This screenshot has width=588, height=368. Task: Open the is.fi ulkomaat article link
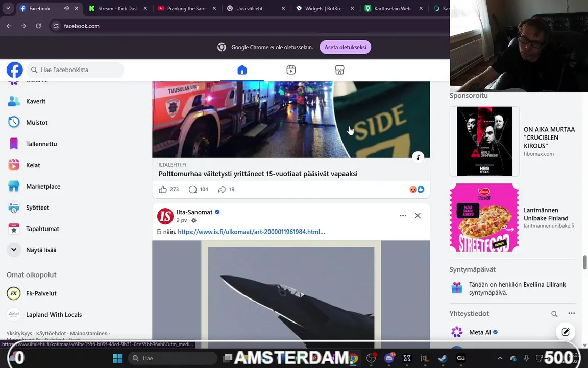[251, 232]
